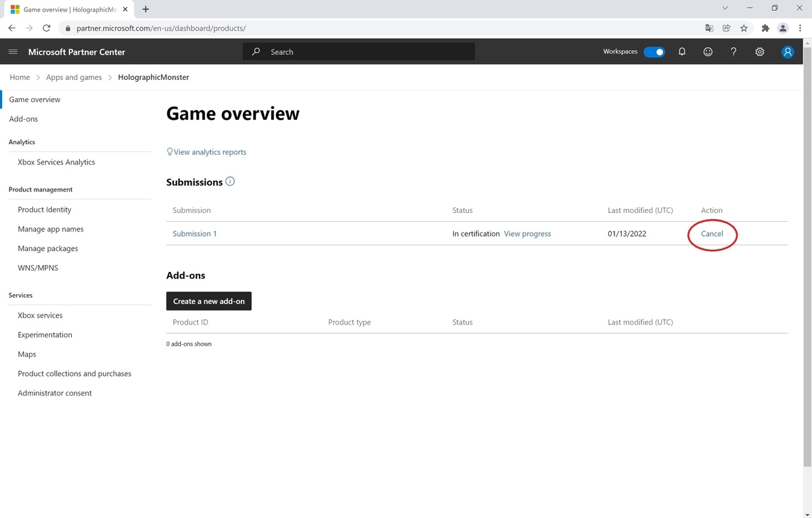Click Microsoft Partner Center title

coord(76,52)
